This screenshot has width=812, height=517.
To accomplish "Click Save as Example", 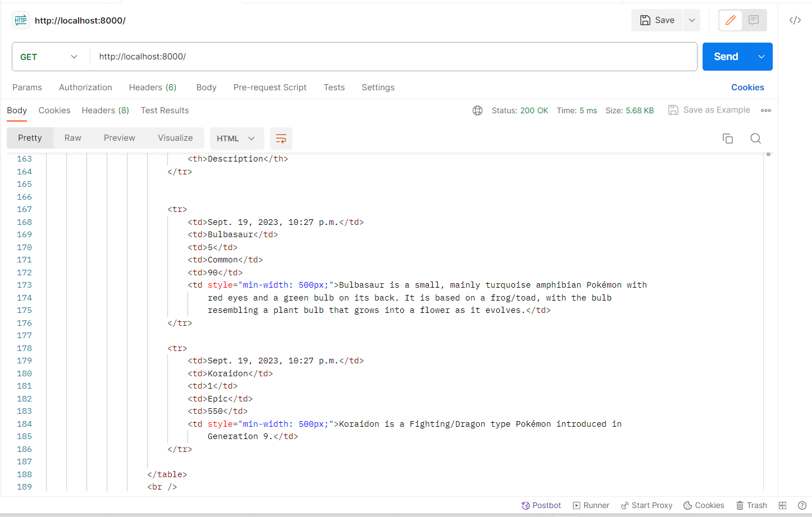I will click(709, 110).
